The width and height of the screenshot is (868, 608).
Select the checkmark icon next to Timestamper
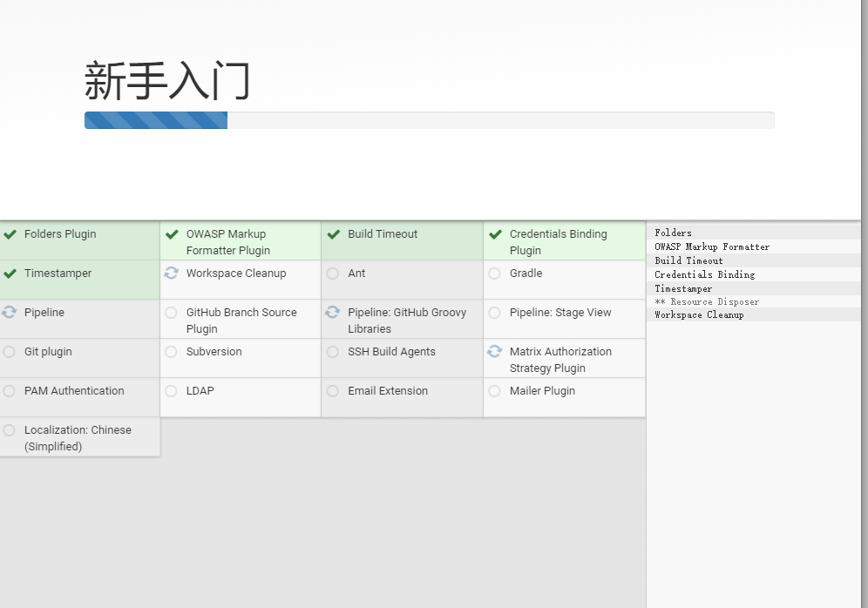click(x=10, y=273)
